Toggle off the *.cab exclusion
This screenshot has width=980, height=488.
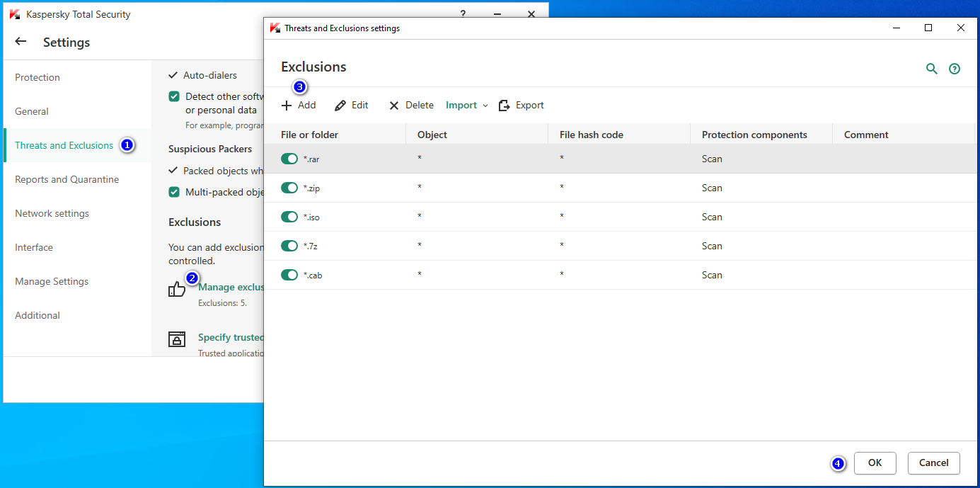[289, 275]
